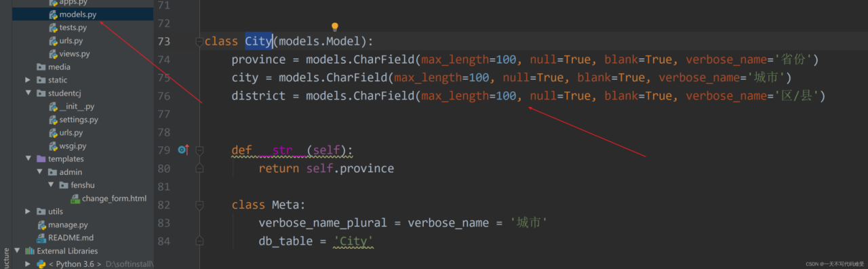Collapse the templates folder arrow
868x269 pixels.
28,159
